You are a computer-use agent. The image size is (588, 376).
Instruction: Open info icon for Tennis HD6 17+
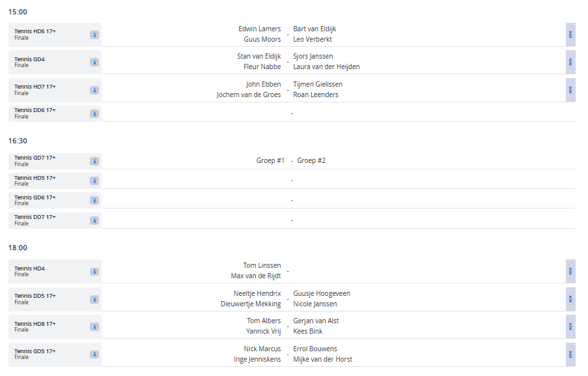coord(94,35)
